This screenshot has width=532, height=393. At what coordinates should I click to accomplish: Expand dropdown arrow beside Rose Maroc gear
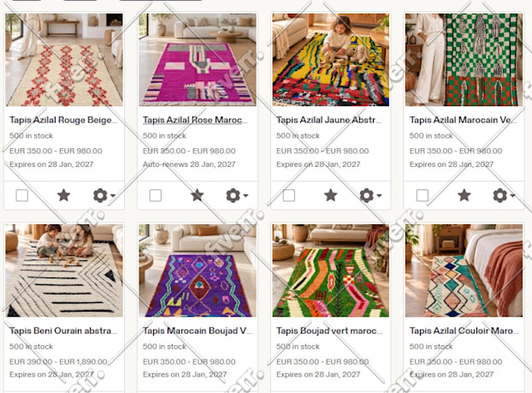(245, 196)
